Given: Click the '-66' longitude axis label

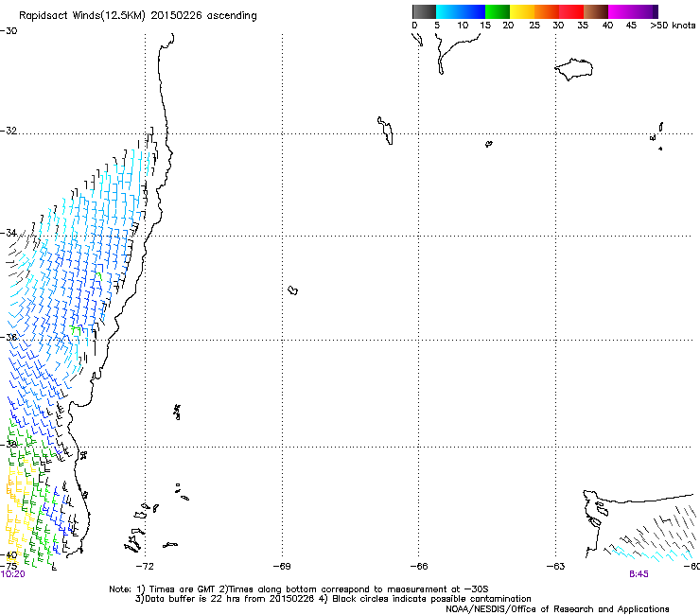Looking at the screenshot, I should click(419, 567).
